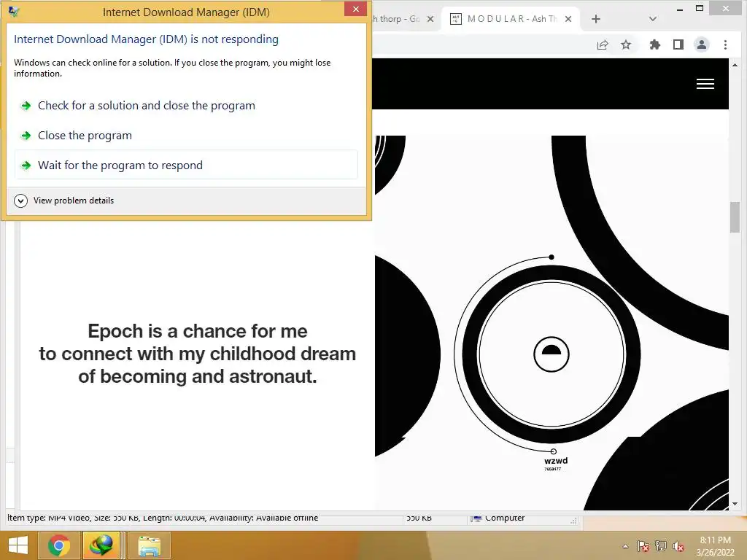Choose Wait for the program to respond
Screen dimensions: 747x560
(186, 166)
